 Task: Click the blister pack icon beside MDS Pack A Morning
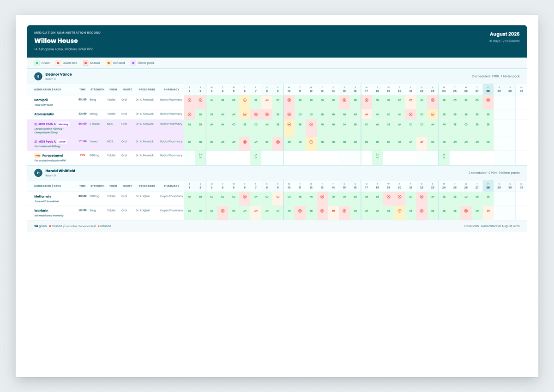tap(36, 124)
